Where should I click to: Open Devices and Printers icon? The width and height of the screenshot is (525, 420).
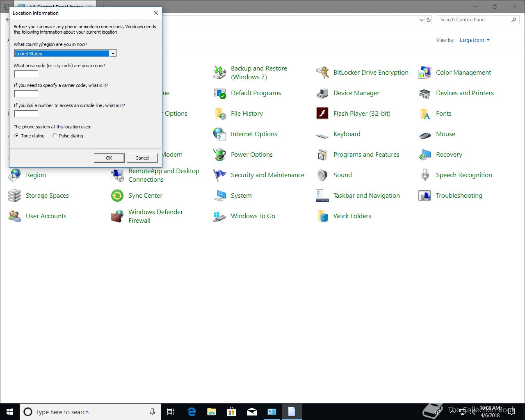coord(425,93)
